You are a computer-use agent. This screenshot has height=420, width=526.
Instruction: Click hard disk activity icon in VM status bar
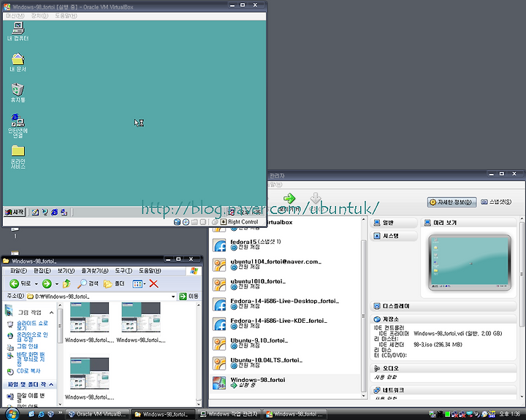[x=177, y=222]
